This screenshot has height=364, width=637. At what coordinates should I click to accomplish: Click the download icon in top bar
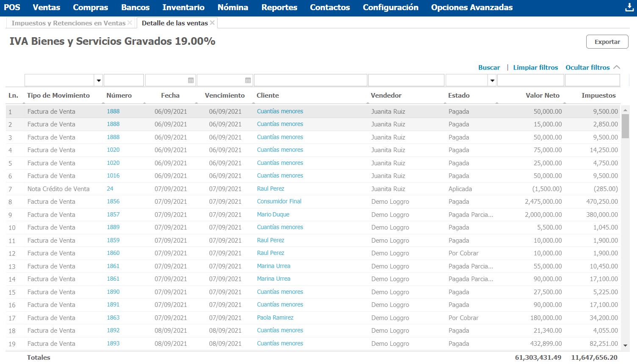tap(629, 8)
